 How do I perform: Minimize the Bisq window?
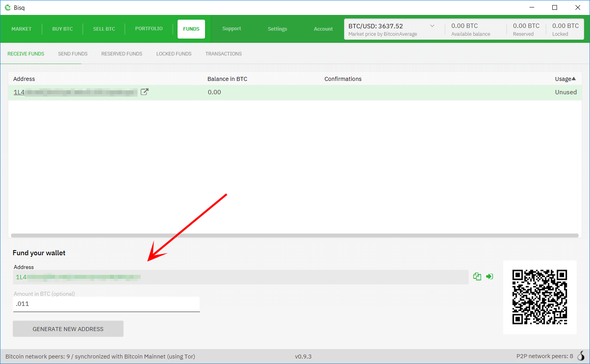point(532,7)
